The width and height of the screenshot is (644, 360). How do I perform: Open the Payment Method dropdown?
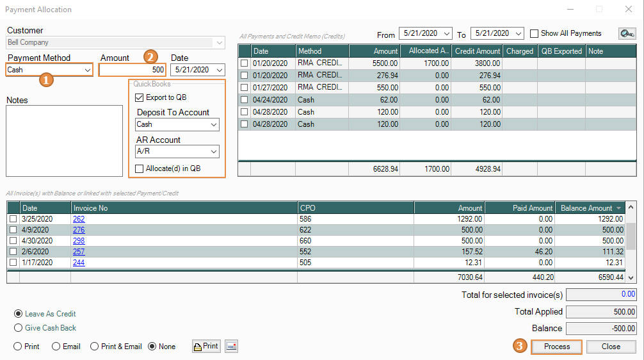coord(88,70)
